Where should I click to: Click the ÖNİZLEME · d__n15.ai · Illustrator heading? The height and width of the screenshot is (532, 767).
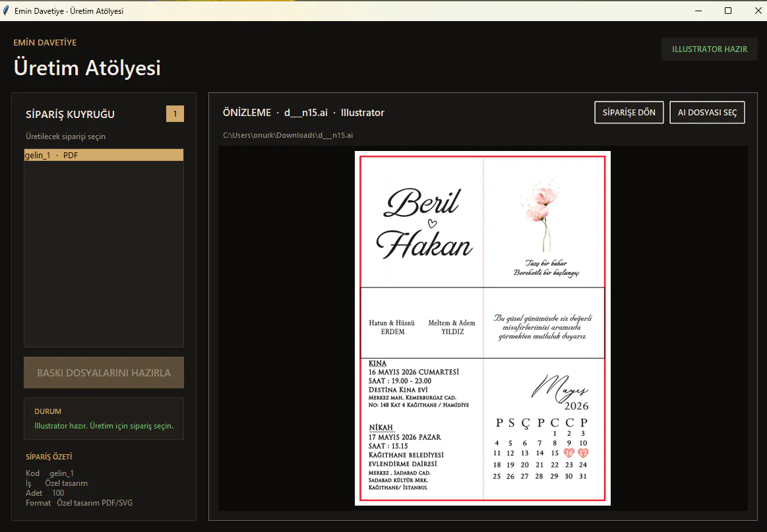tap(303, 113)
